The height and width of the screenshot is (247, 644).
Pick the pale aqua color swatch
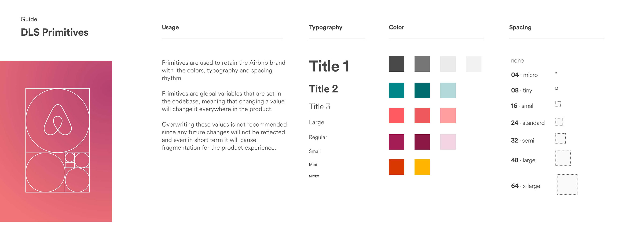tap(448, 90)
